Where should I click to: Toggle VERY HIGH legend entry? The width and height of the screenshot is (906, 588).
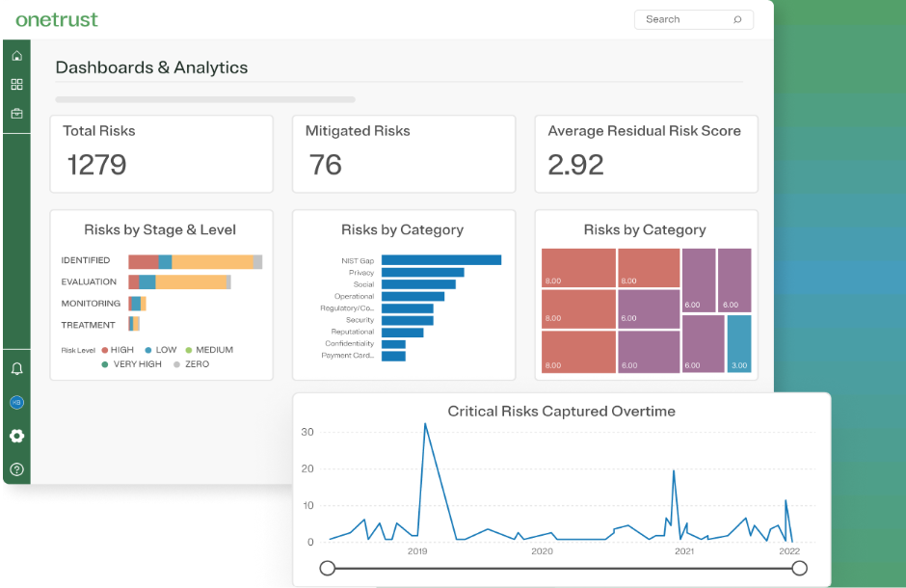[131, 364]
